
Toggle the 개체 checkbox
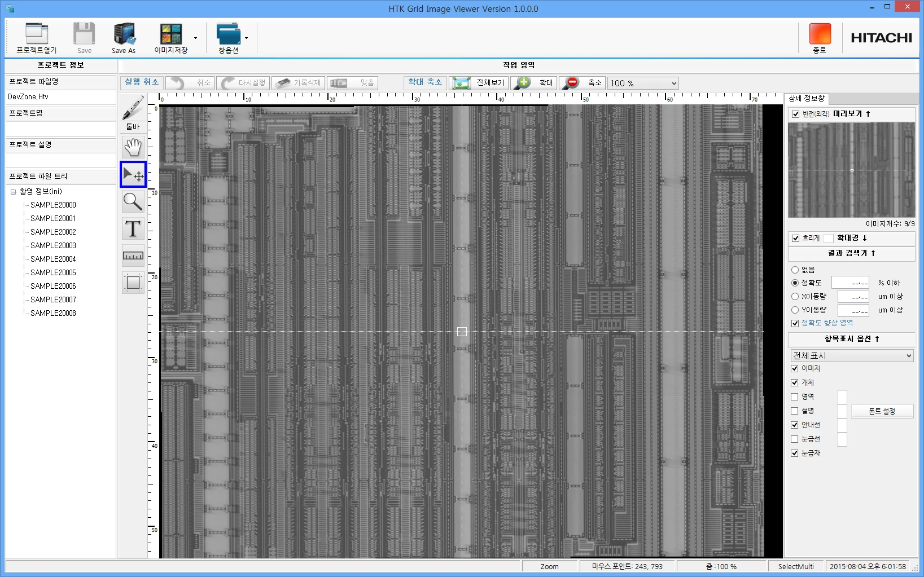[795, 382]
